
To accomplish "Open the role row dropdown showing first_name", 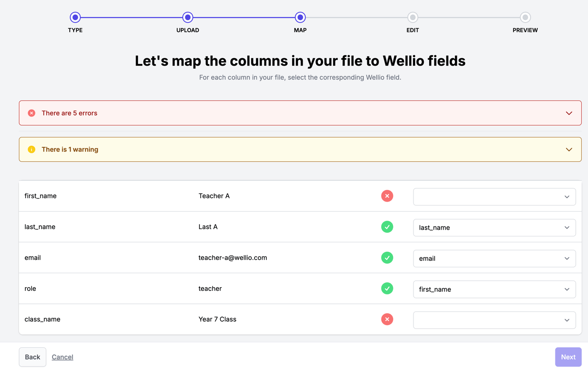I will pos(494,289).
